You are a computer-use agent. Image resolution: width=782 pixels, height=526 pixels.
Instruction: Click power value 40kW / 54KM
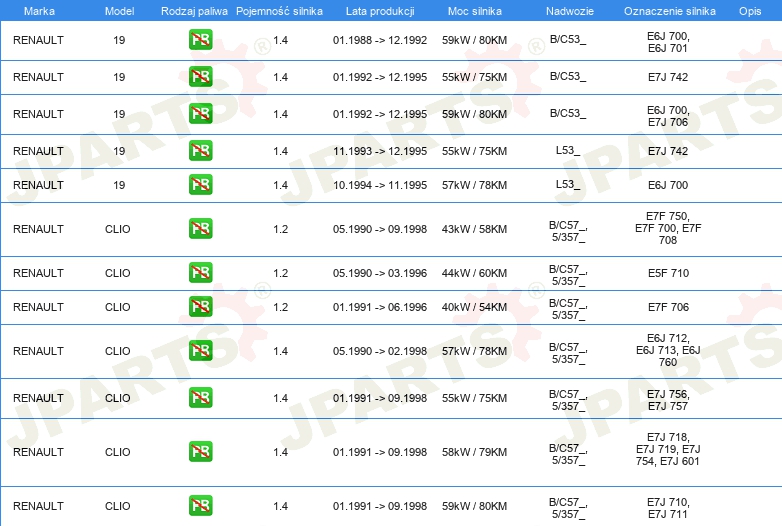pyautogui.click(x=474, y=307)
